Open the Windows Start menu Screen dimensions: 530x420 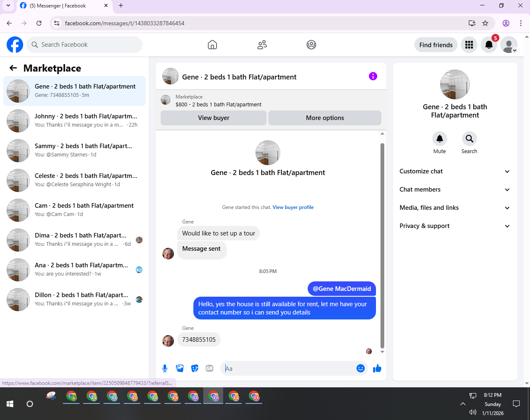tap(10, 404)
